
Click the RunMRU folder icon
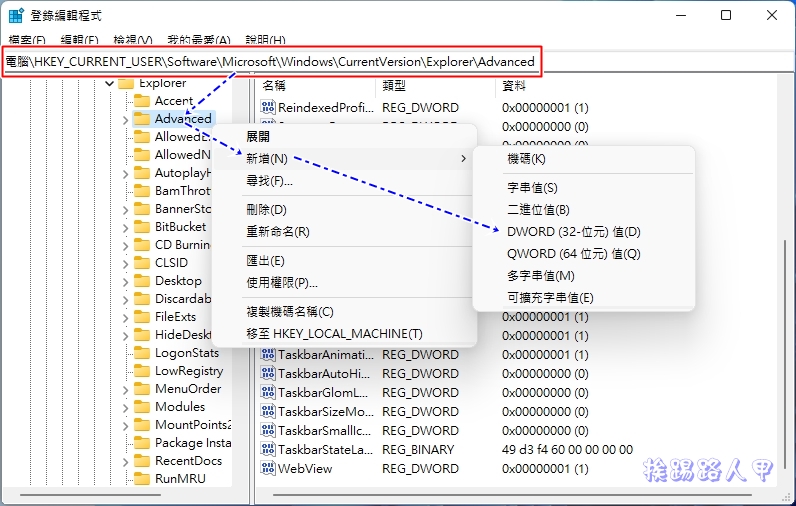pos(142,479)
